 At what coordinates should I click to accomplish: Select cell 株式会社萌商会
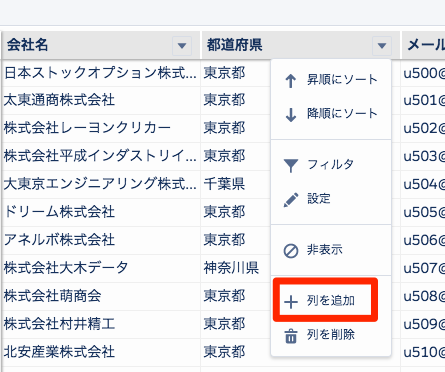coord(101,297)
